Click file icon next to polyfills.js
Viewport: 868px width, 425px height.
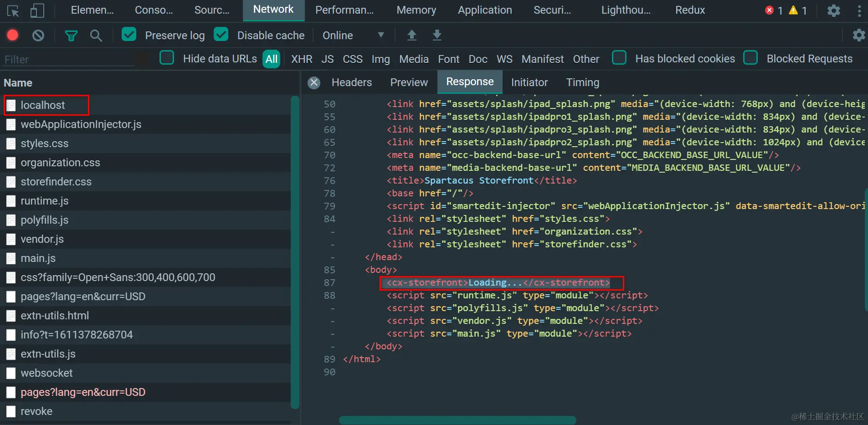point(11,220)
